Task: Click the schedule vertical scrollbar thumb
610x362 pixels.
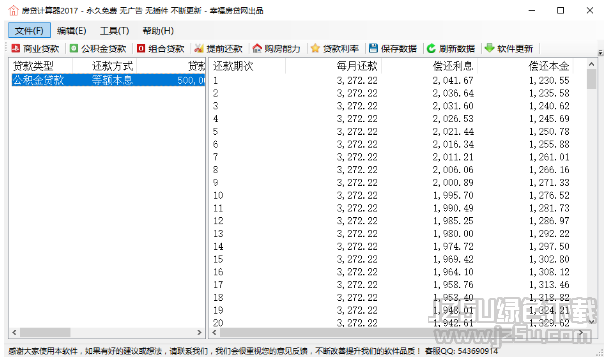Action: [x=591, y=79]
